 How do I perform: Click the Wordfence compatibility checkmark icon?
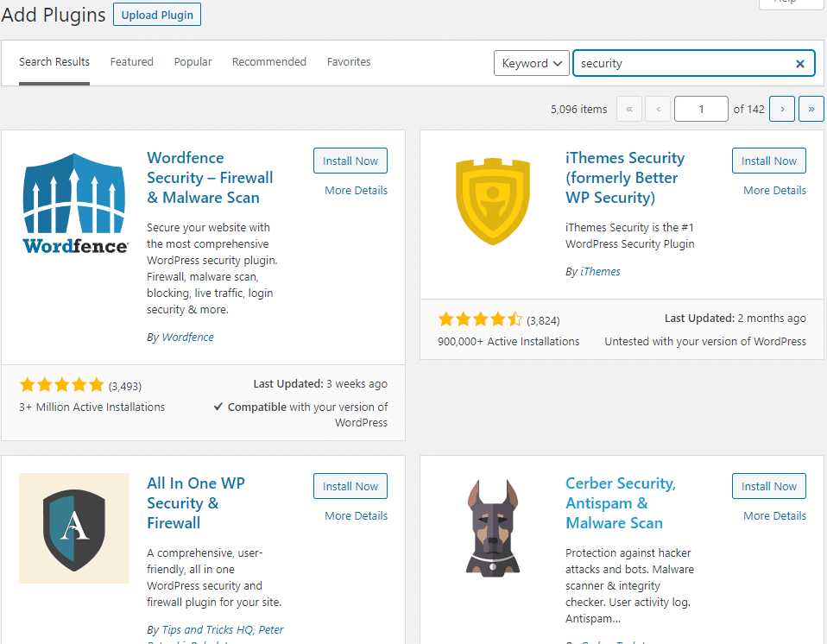point(218,407)
